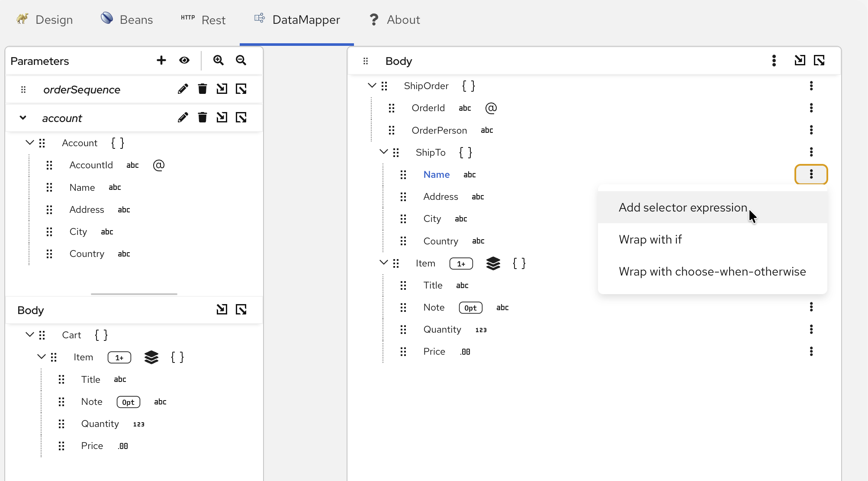Edit the account parameter using the pencil icon
Image resolution: width=868 pixels, height=481 pixels.
click(x=183, y=117)
